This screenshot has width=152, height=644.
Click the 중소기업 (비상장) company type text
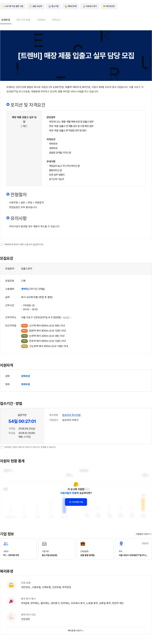click(50, 555)
